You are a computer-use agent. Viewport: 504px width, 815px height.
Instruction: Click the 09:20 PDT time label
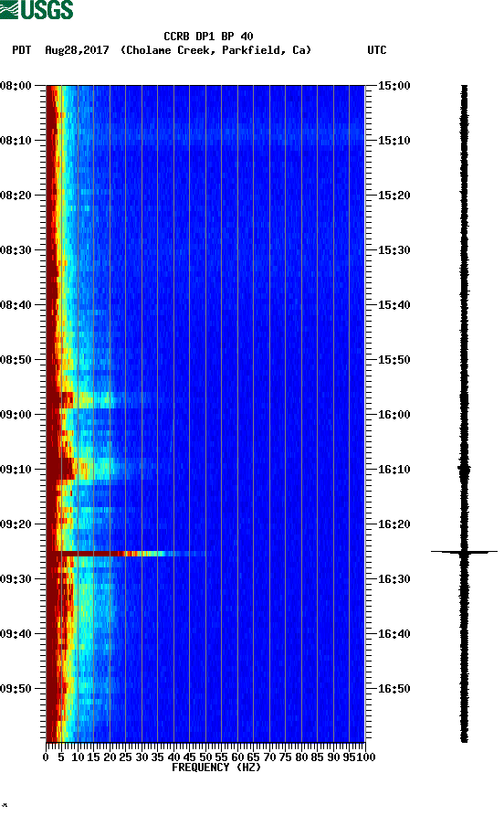pyautogui.click(x=16, y=524)
